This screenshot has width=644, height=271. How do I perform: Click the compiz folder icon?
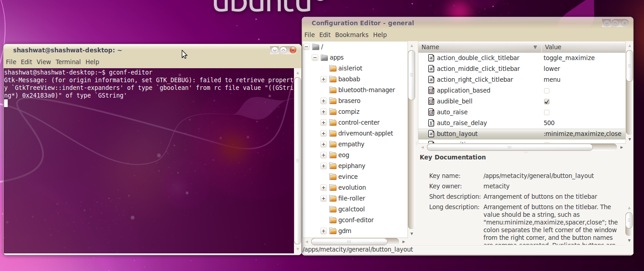[x=333, y=112]
